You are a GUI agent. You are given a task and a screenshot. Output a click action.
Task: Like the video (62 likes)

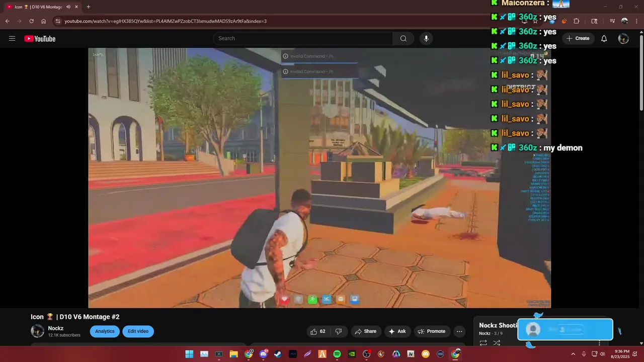click(318, 331)
